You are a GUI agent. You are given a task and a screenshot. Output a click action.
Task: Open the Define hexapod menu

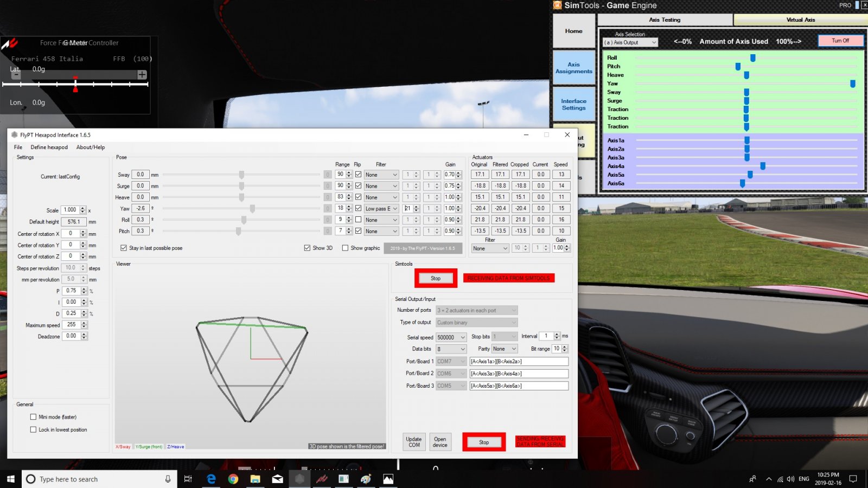49,147
